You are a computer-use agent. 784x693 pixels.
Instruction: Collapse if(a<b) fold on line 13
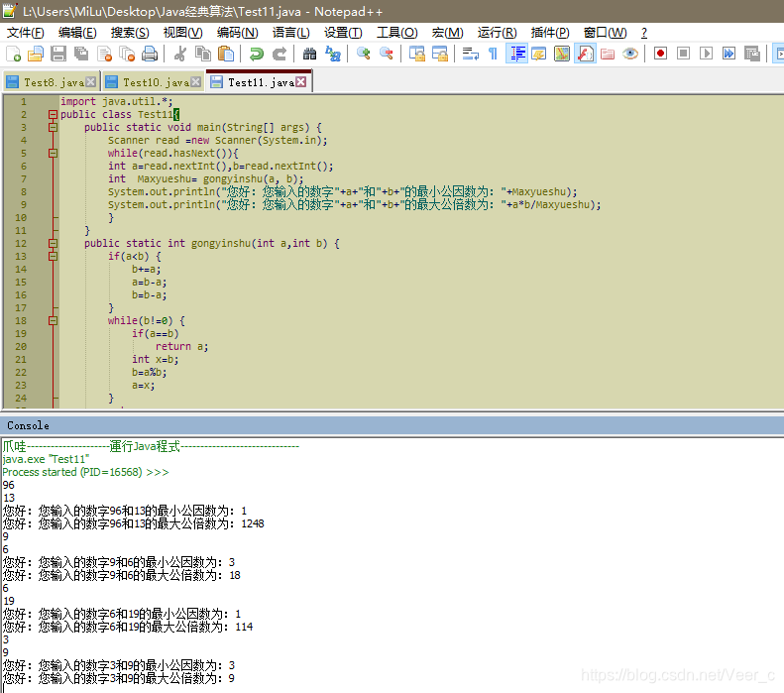53,257
